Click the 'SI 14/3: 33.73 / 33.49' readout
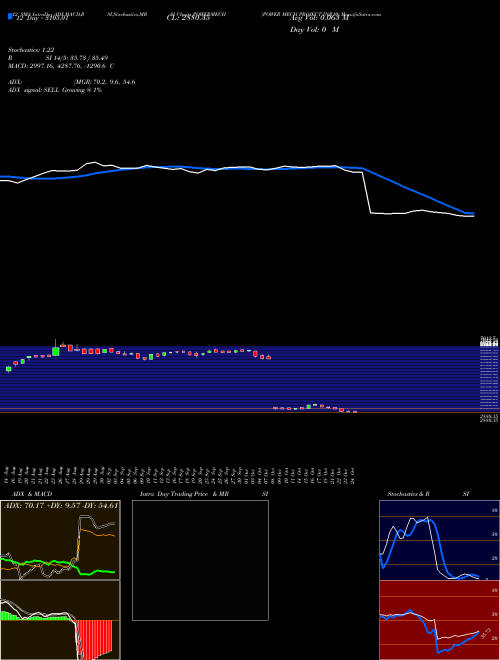This screenshot has height=660, width=500. (77, 58)
